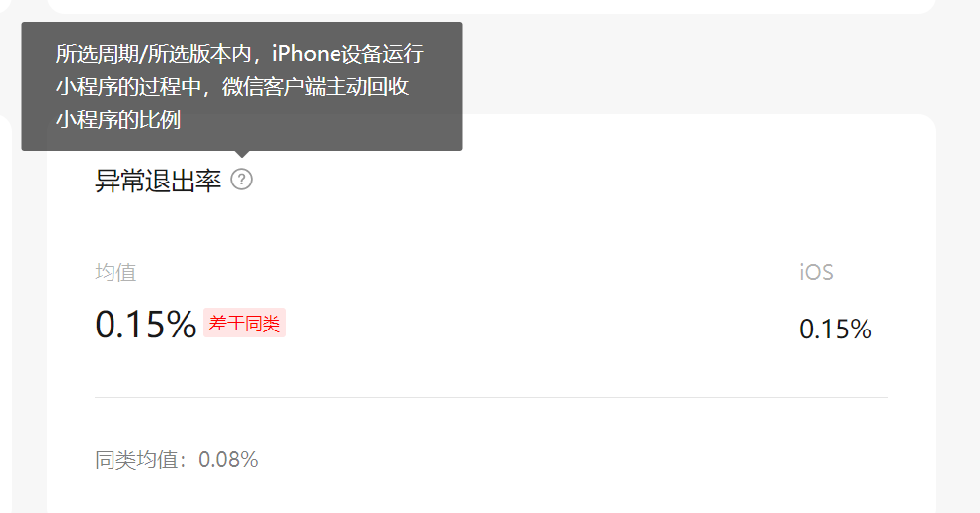The height and width of the screenshot is (513, 980).
Task: Click the 同类 characters inside the red badge
Action: click(x=262, y=323)
